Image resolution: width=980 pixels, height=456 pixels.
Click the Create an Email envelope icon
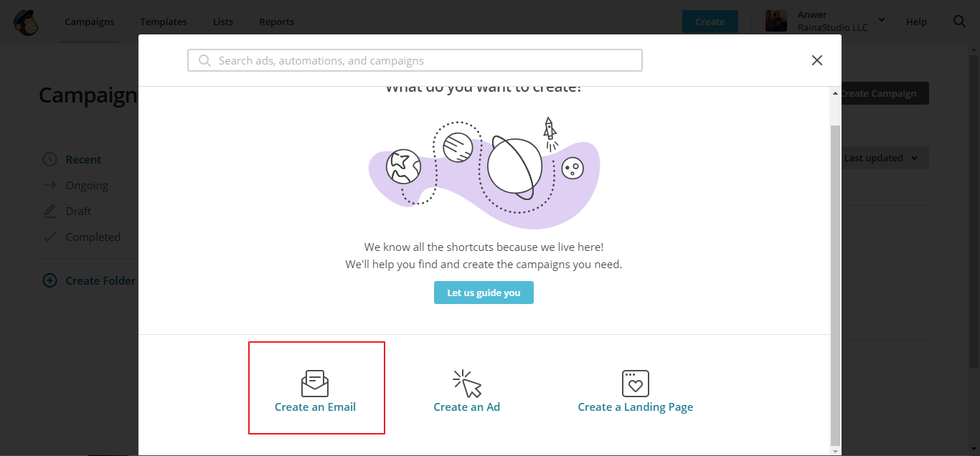pos(315,384)
